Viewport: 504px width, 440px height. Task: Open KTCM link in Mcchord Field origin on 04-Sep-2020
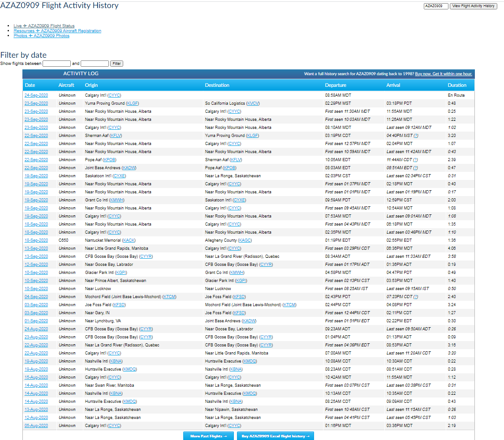170,296
